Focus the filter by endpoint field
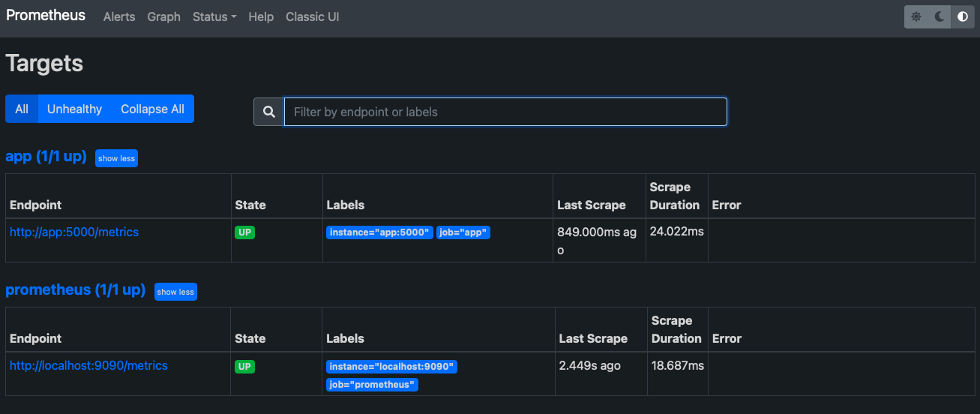 (505, 112)
